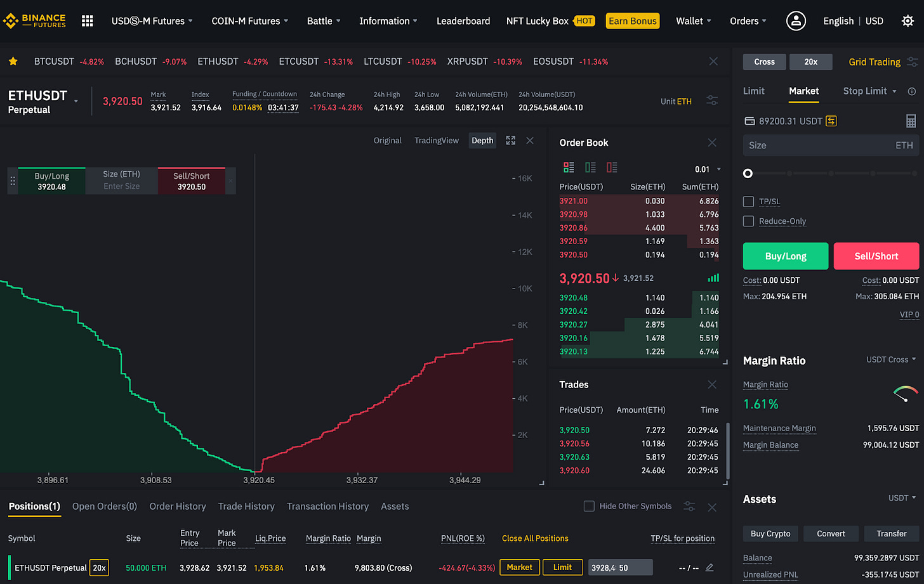
Task: Expand the Wallet dropdown
Action: pyautogui.click(x=694, y=21)
